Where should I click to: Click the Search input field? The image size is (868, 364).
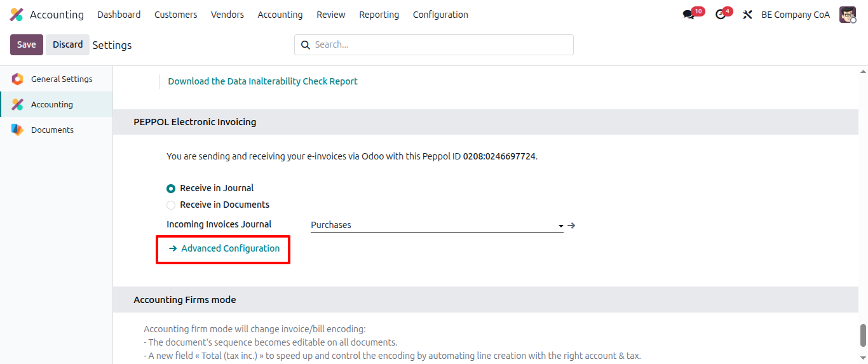[438, 44]
